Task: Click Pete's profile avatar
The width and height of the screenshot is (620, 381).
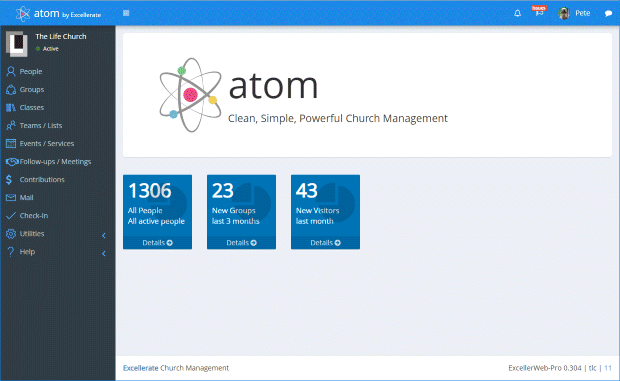Action: pos(564,13)
